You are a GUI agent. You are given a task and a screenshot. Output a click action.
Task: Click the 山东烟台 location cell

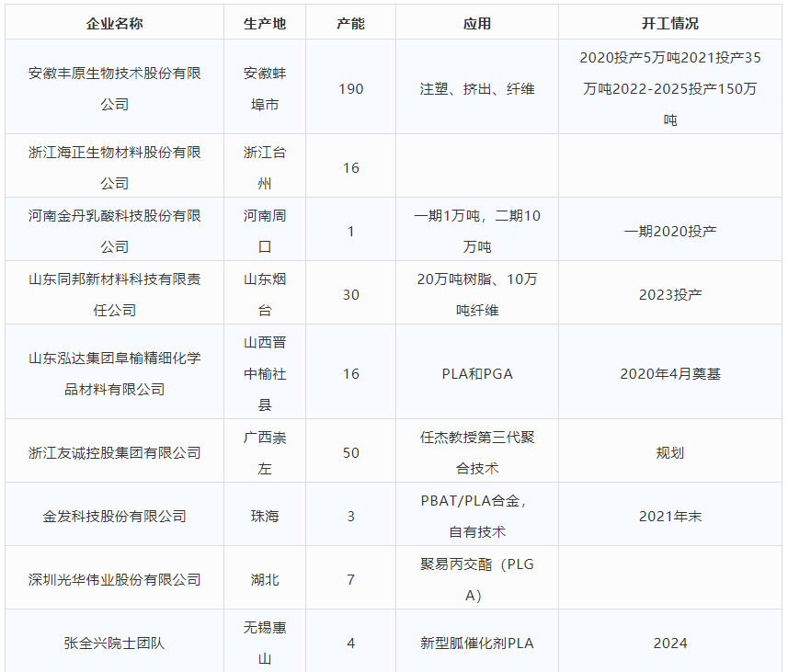pos(265,294)
